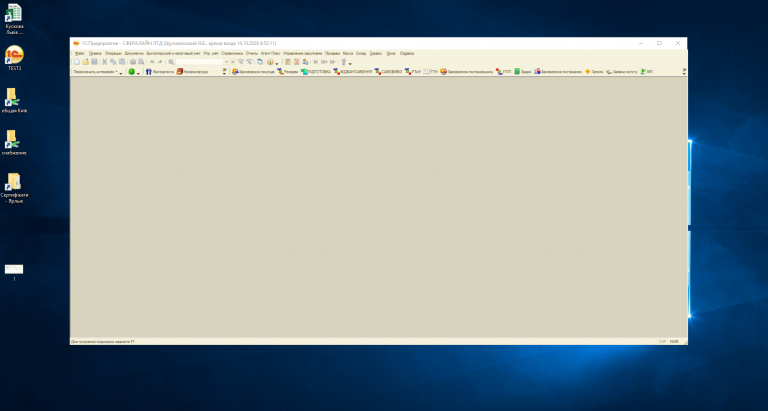The width and height of the screenshot is (768, 411).
Task: Click the Save diskette toolbar icon
Action: 94,62
